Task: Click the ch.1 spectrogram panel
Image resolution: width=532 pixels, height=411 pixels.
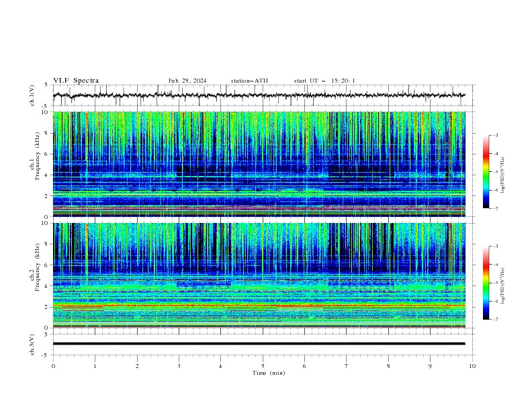Action: pos(259,164)
